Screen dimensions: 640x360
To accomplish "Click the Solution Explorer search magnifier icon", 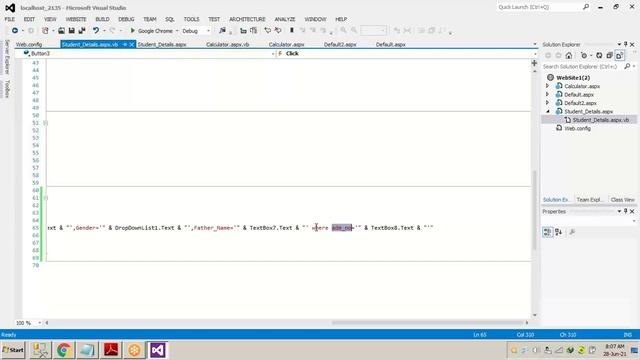I will (x=627, y=66).
